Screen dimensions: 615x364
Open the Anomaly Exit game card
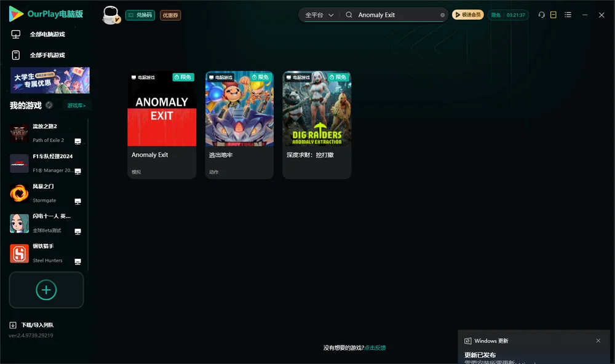[x=162, y=125]
